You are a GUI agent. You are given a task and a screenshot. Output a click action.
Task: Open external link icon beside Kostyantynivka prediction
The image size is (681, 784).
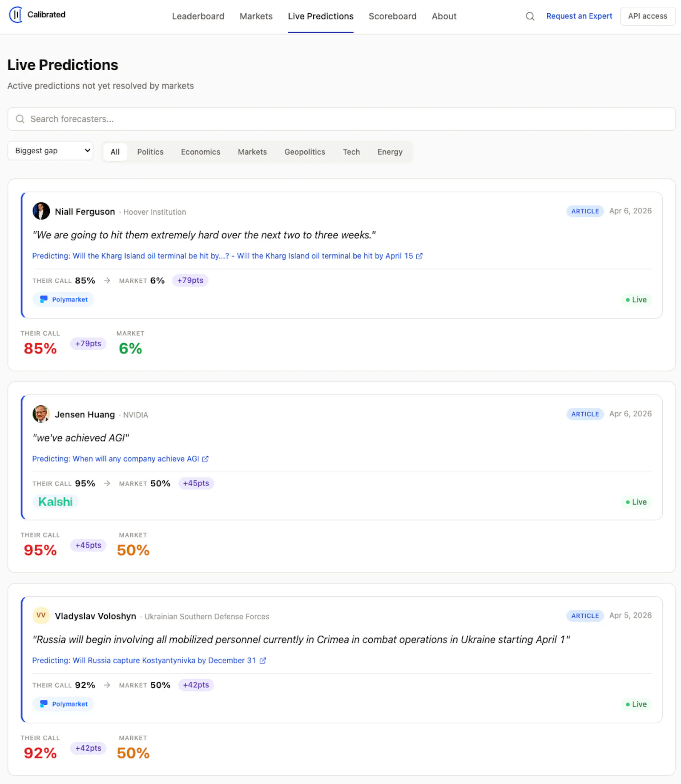263,661
